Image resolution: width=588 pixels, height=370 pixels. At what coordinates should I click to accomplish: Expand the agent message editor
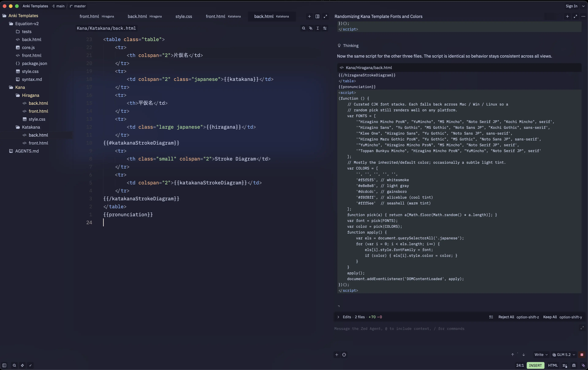[x=582, y=328]
